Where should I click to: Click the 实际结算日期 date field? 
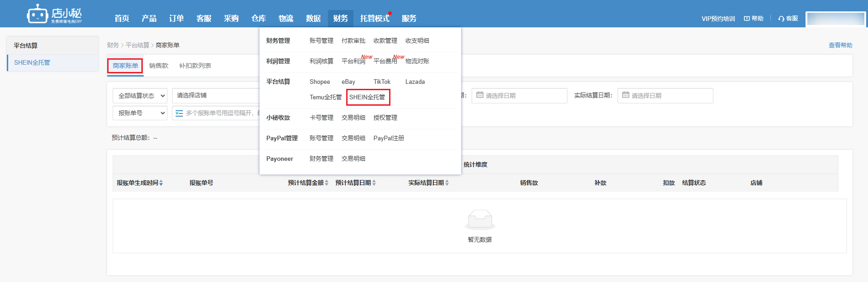coord(665,96)
